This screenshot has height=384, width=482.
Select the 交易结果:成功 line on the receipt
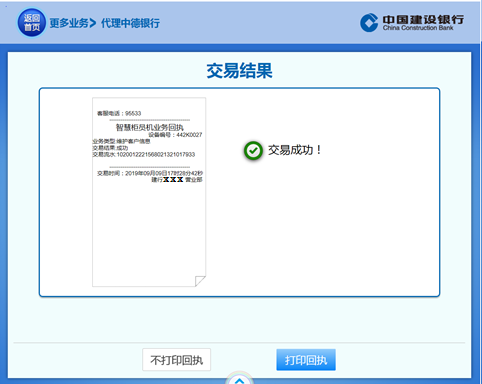pos(110,148)
